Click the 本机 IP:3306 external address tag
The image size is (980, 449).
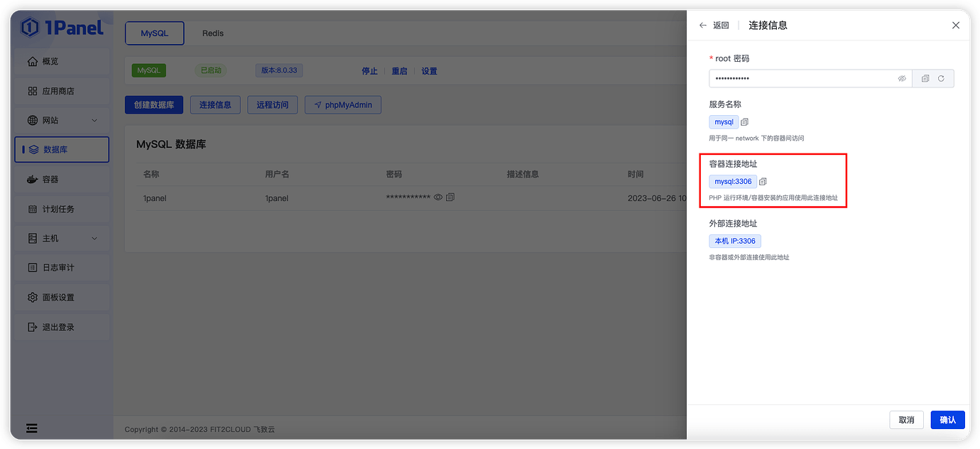735,242
